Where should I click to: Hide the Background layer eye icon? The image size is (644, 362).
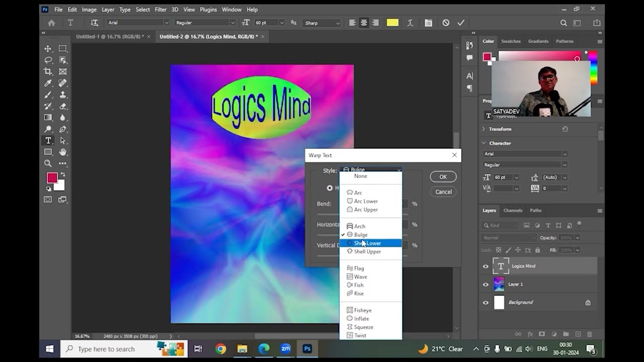click(486, 303)
